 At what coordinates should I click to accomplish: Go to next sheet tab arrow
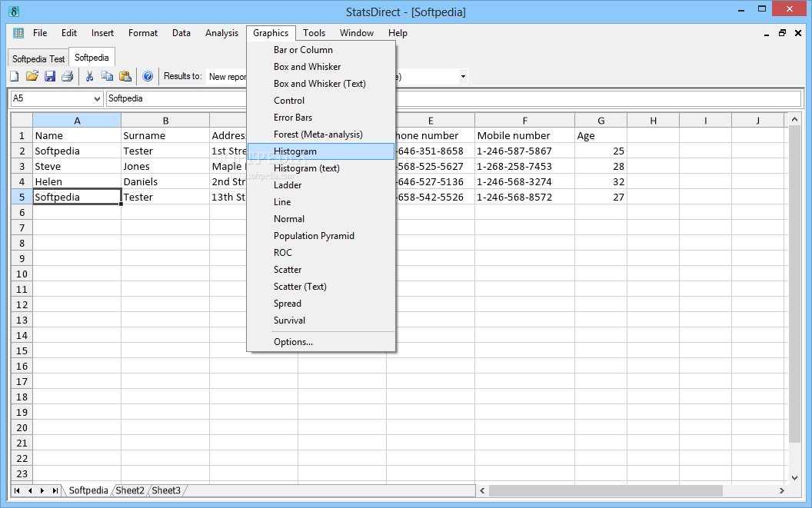coord(42,490)
